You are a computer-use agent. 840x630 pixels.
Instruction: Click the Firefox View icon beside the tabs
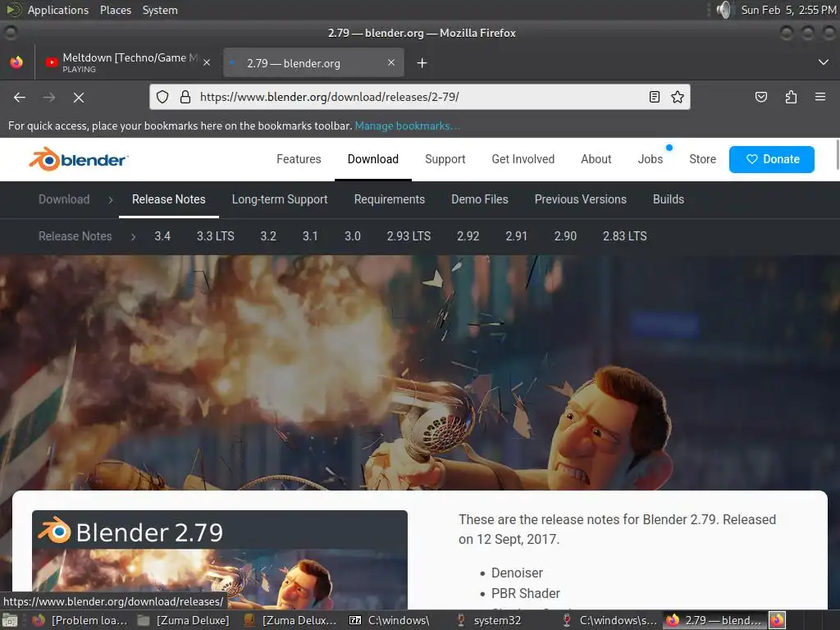(16, 62)
